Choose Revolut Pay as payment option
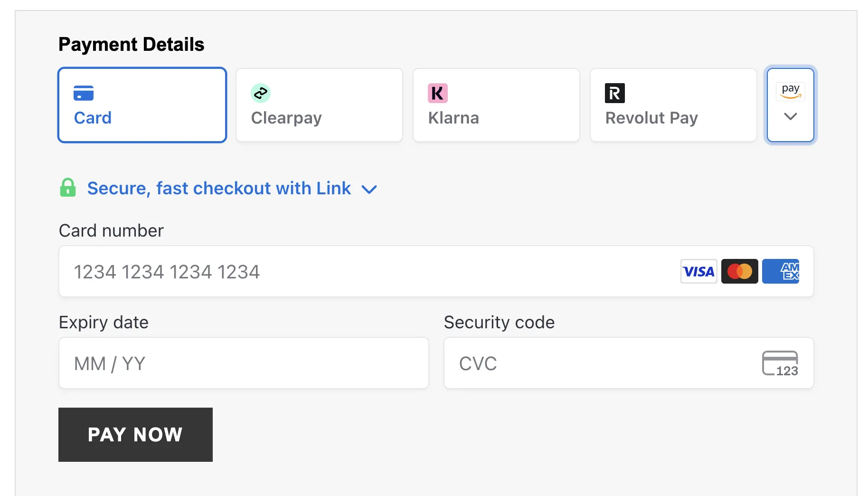Screen dimensions: 868x496 click(x=673, y=105)
